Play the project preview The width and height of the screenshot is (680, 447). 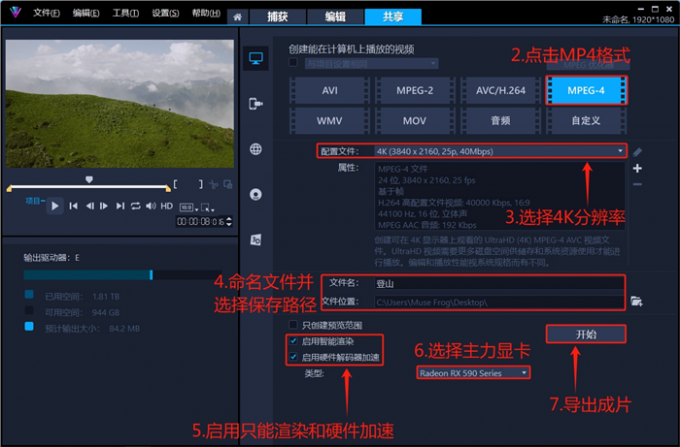(55, 206)
